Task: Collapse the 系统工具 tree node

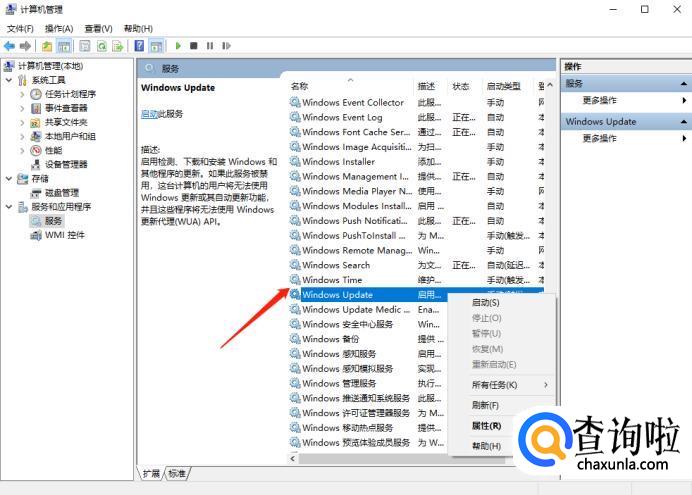Action: pyautogui.click(x=9, y=80)
